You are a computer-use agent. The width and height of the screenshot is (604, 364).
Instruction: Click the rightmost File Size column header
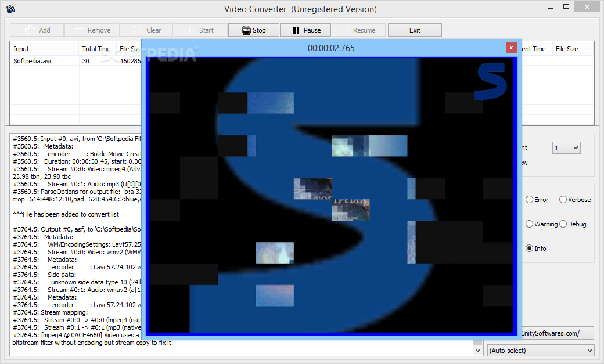(573, 49)
